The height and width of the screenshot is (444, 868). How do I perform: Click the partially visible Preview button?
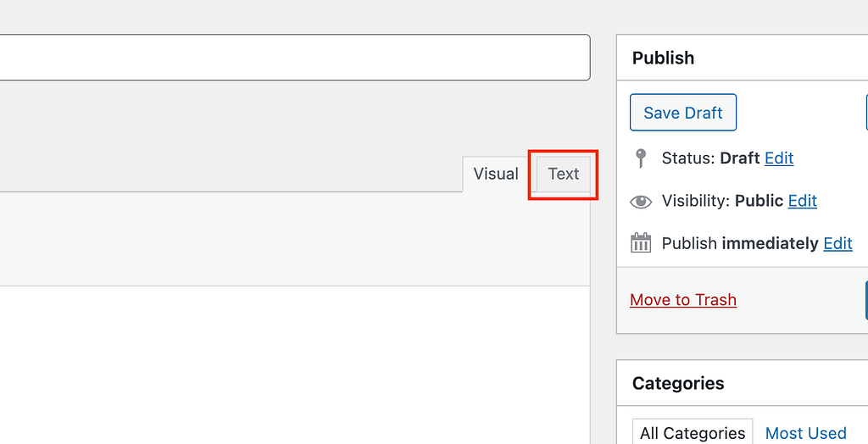pyautogui.click(x=865, y=113)
